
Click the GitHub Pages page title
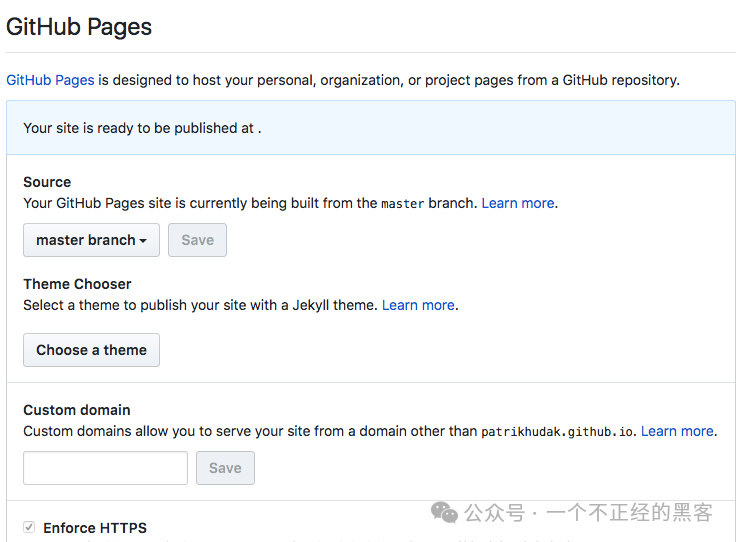(x=79, y=27)
